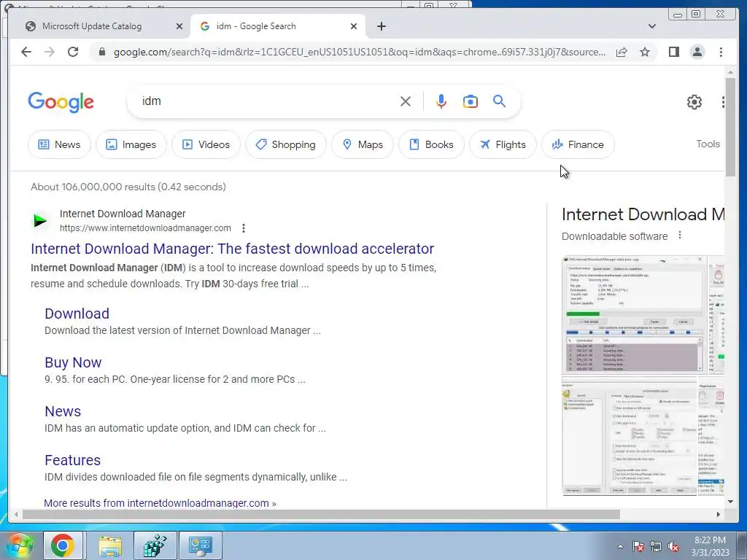Go to Google homepage via the logo
Viewport: 747px width, 560px height.
(x=61, y=102)
